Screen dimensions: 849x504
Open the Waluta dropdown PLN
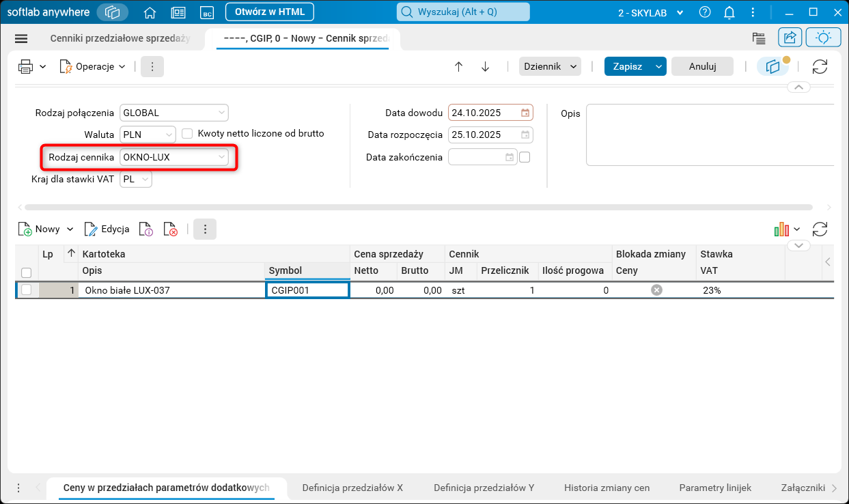click(148, 135)
